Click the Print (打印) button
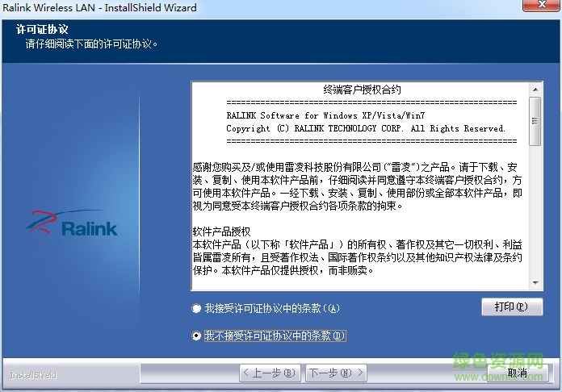Screen dimensions: 562x392 tap(512, 307)
